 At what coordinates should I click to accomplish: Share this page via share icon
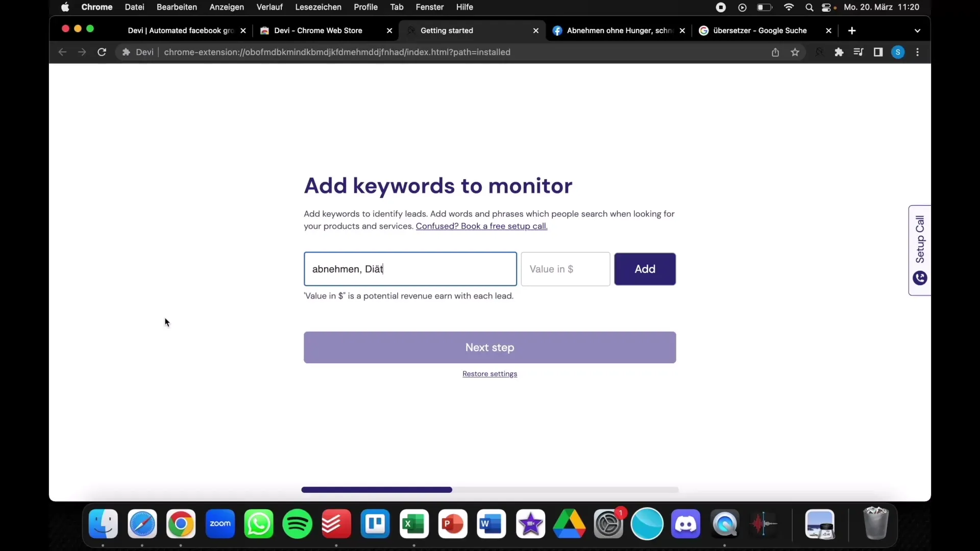775,52
